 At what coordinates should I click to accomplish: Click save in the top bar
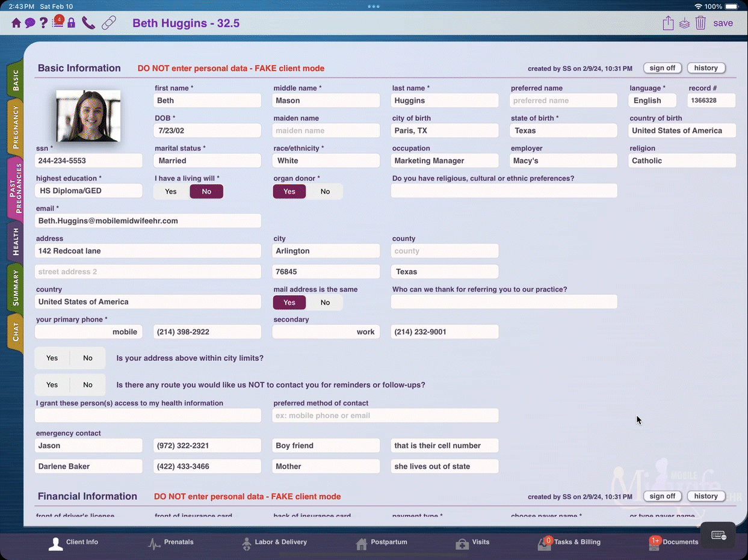click(x=723, y=23)
